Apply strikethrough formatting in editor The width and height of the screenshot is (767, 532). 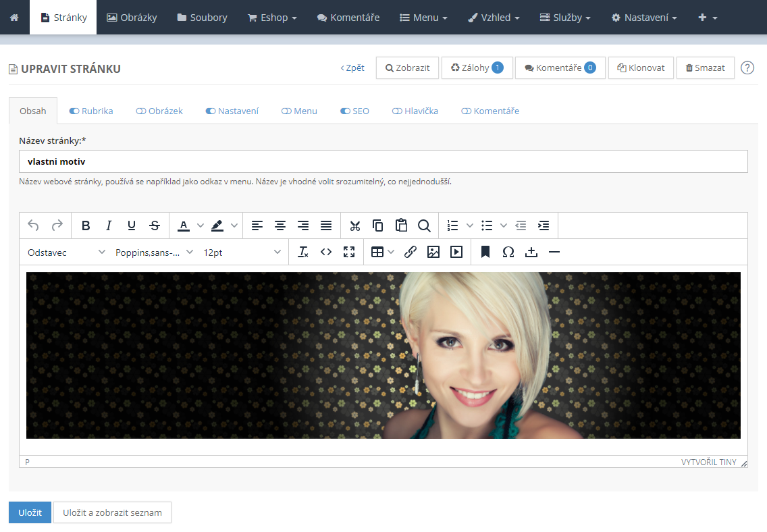click(155, 225)
